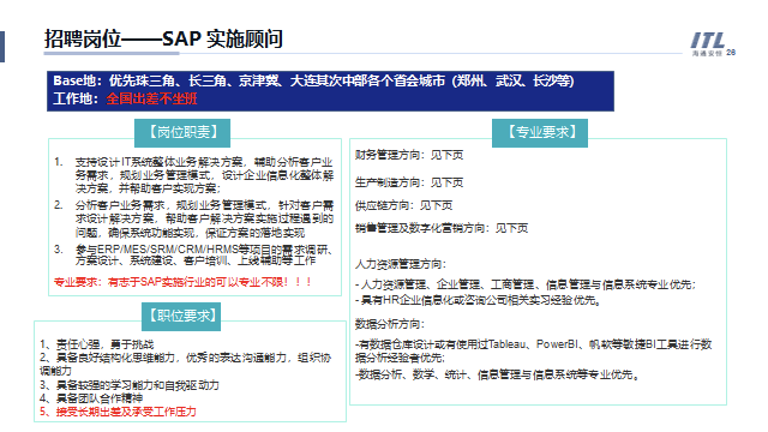This screenshot has height=432, width=768.
Task: Click the line about HR企业信息化或咨询公司 internship experience
Action: click(478, 300)
